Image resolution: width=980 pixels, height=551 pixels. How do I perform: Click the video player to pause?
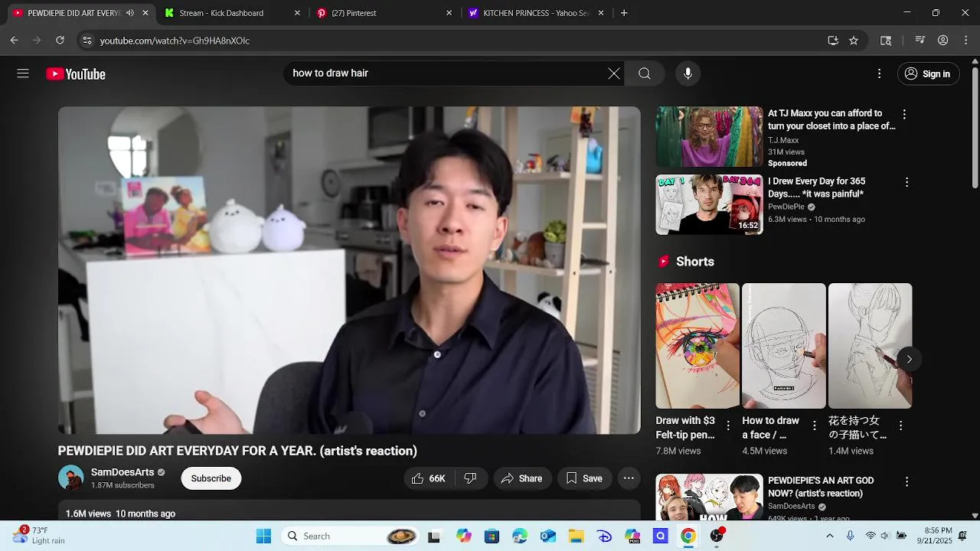tap(349, 270)
